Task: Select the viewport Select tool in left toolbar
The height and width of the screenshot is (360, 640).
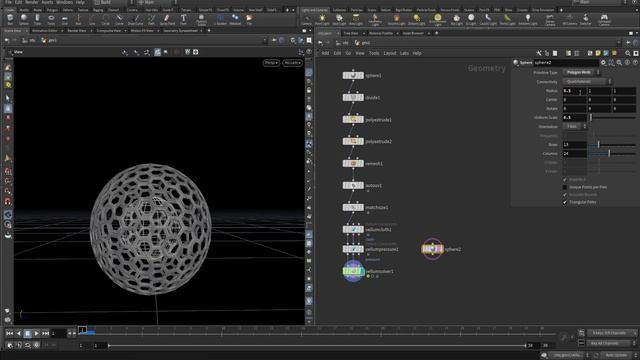Action: tap(8, 98)
